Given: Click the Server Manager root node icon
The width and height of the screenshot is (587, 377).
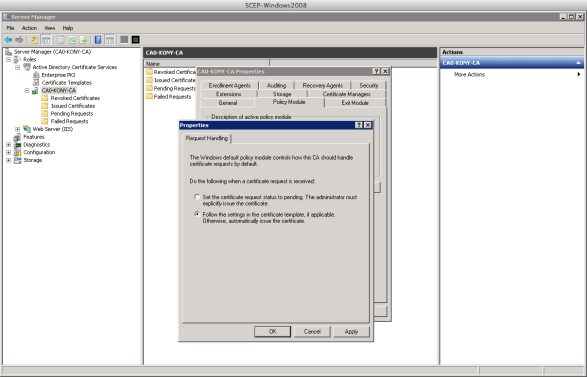Looking at the screenshot, I should click(x=8, y=52).
